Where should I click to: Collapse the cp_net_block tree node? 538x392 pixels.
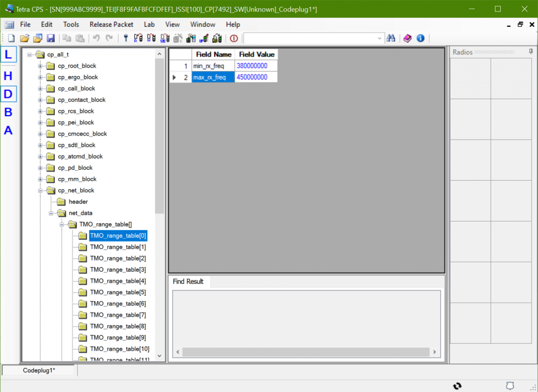(40, 191)
